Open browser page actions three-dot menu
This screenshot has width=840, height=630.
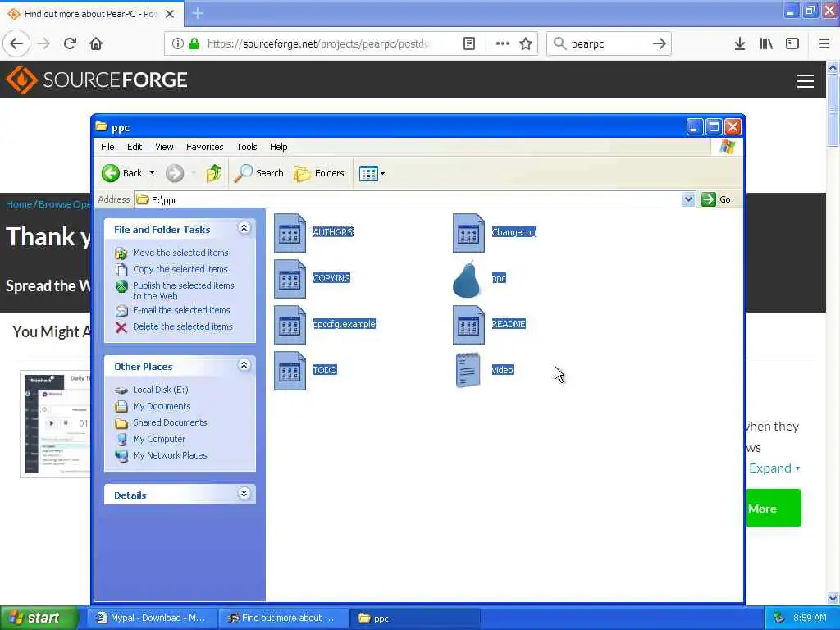click(503, 43)
